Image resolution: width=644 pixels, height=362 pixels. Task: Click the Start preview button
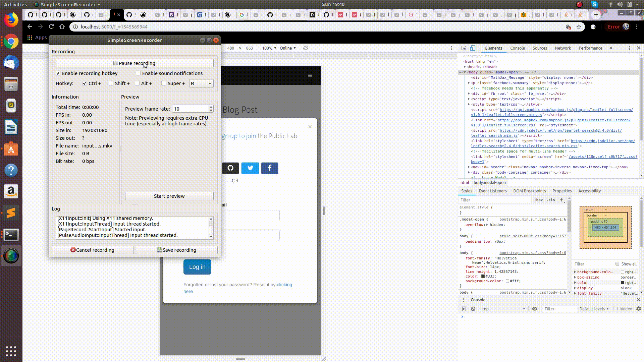tap(169, 196)
